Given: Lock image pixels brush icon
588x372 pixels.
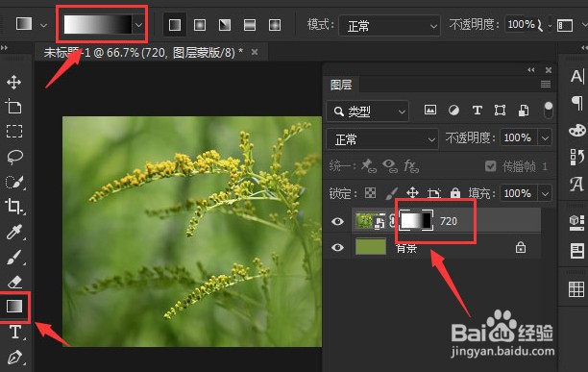Looking at the screenshot, I should pos(391,193).
